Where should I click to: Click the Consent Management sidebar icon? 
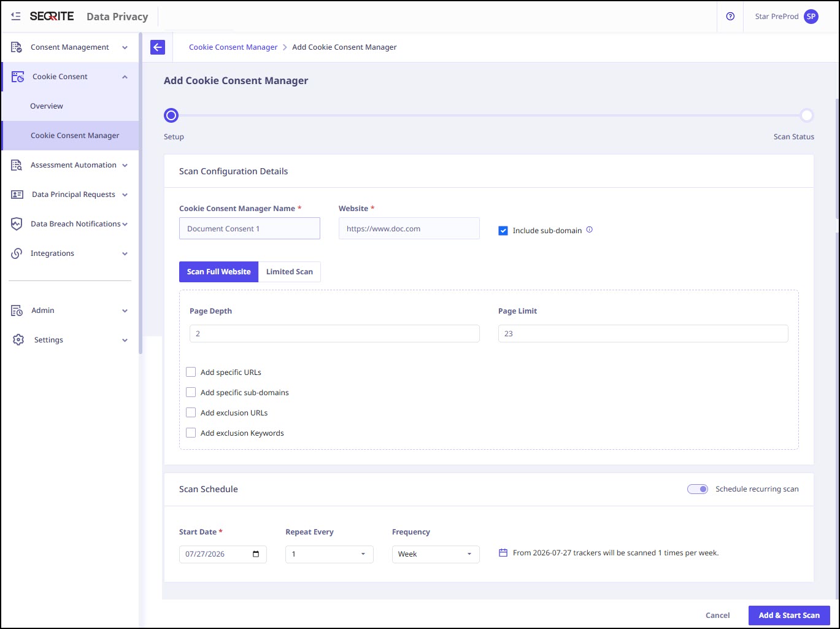17,47
